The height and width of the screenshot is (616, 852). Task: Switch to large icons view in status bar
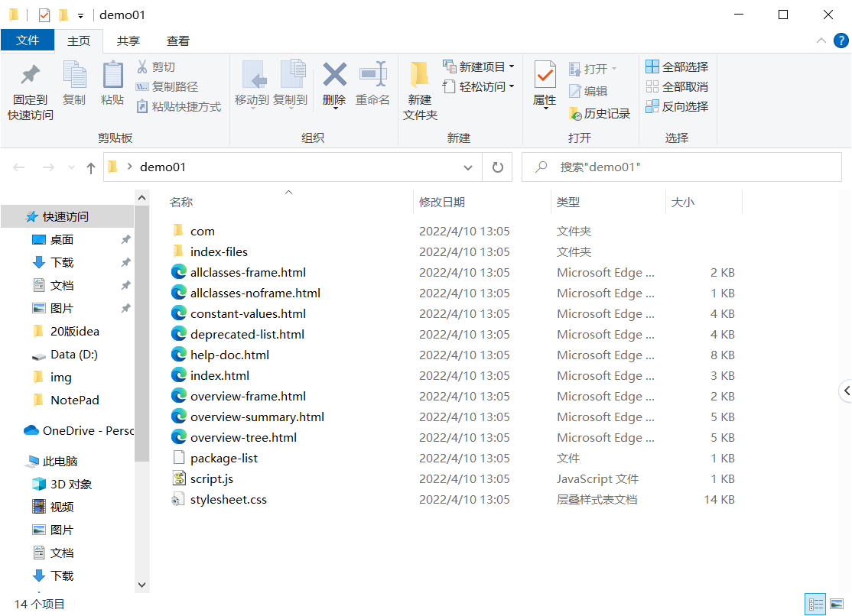[837, 604]
